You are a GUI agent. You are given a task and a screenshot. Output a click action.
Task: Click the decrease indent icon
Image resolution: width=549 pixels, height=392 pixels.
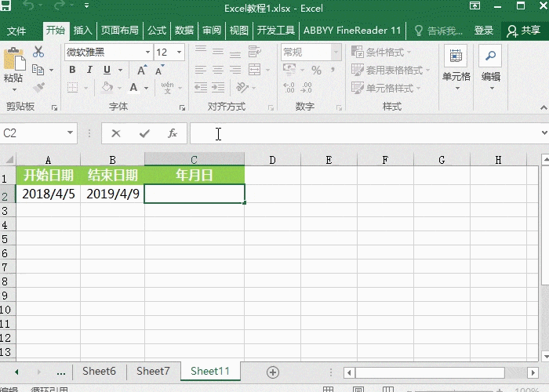[x=201, y=88]
